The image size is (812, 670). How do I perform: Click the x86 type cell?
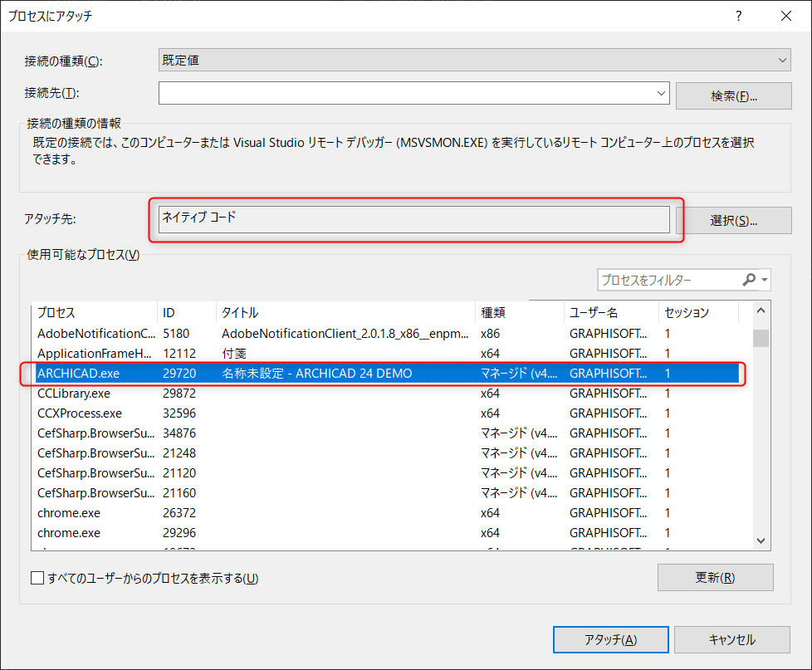tap(490, 334)
